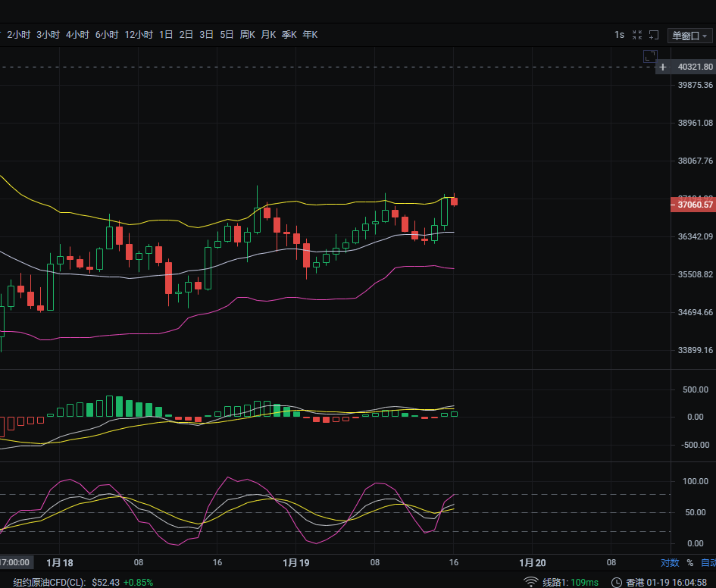Click the fullscreen expand icon on chart
This screenshot has width=716, height=588.
click(649, 56)
